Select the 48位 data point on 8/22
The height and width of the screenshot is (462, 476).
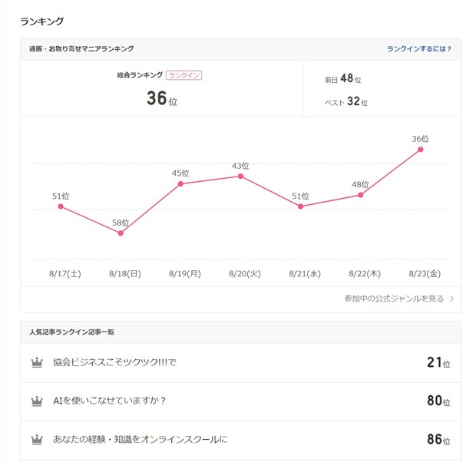coord(360,195)
